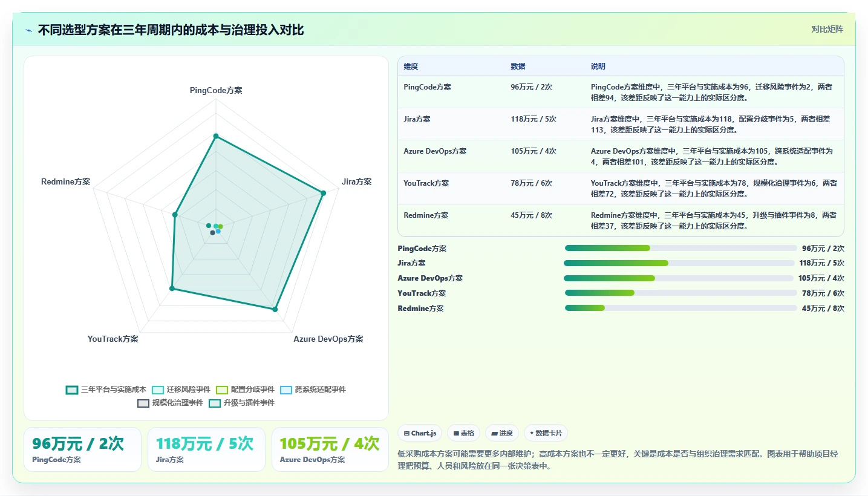Image resolution: width=868 pixels, height=496 pixels.
Task: Select the YouTrack方案 table row name
Action: pyautogui.click(x=426, y=183)
